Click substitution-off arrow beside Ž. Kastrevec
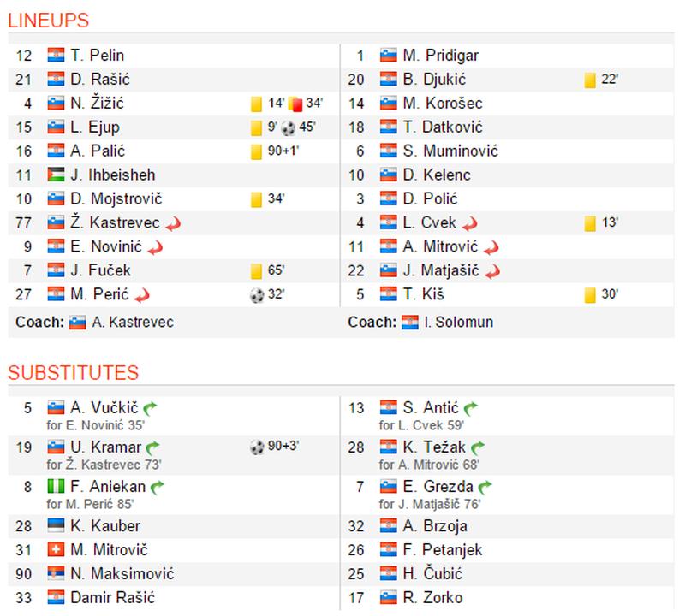 [173, 223]
